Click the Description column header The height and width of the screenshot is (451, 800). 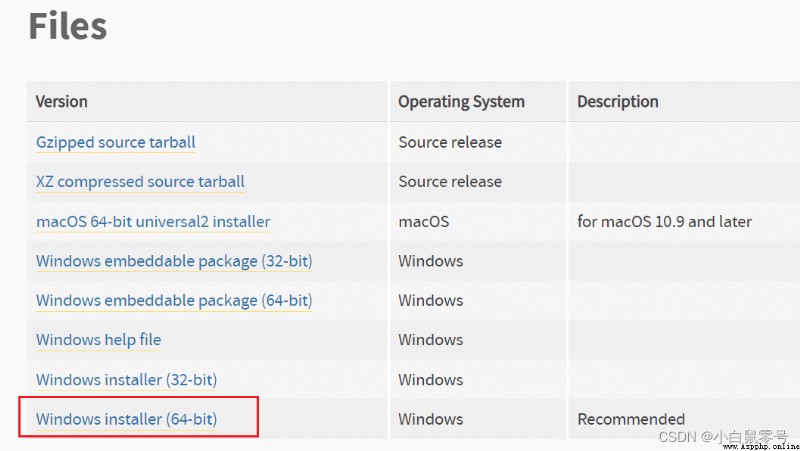click(618, 102)
